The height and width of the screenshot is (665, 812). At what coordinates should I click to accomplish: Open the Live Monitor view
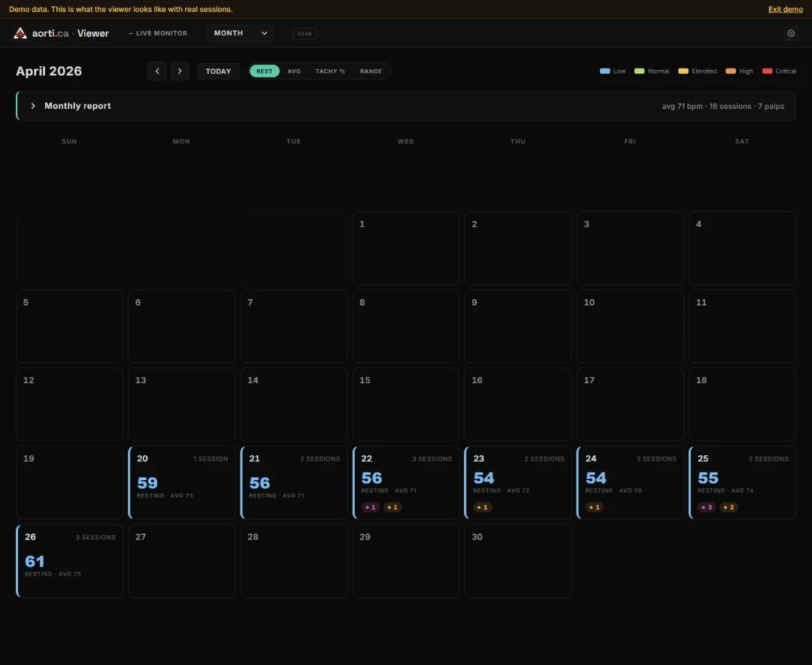click(x=158, y=33)
